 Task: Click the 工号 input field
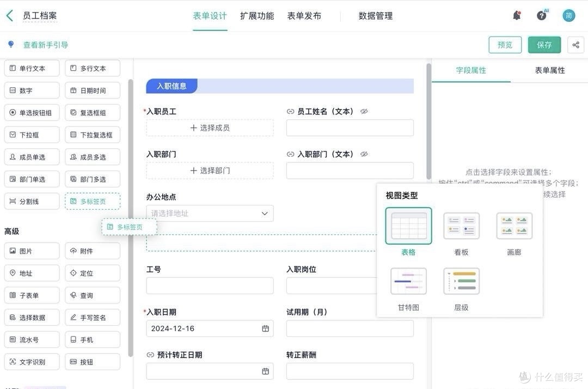[x=210, y=286]
